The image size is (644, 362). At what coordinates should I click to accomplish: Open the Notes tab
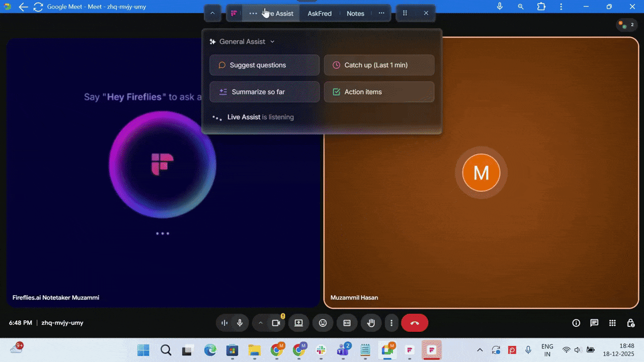point(355,13)
